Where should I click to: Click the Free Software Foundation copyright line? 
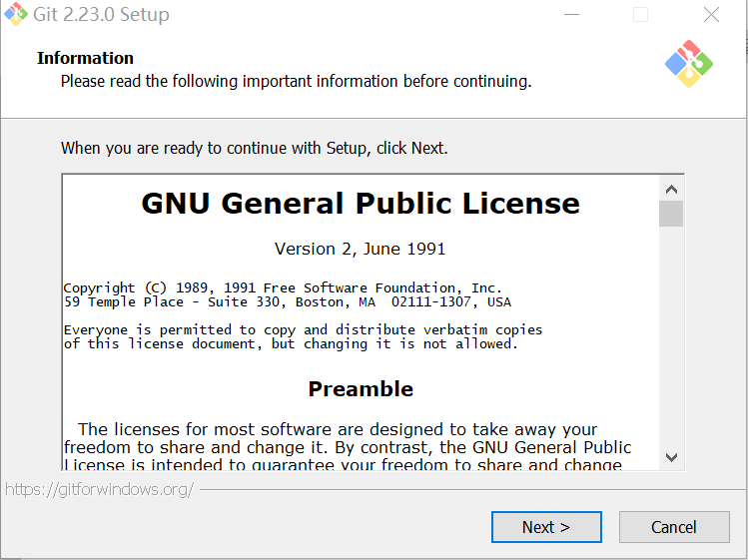click(x=283, y=287)
